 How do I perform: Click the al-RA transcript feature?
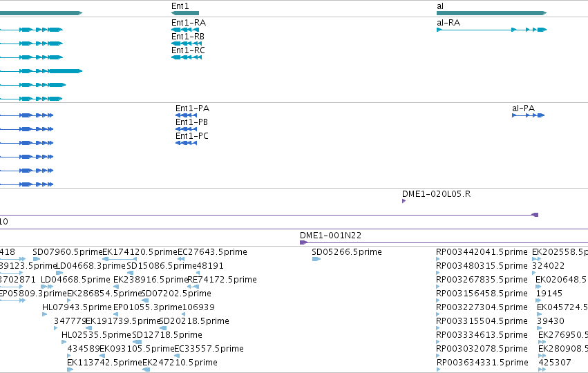coord(492,30)
